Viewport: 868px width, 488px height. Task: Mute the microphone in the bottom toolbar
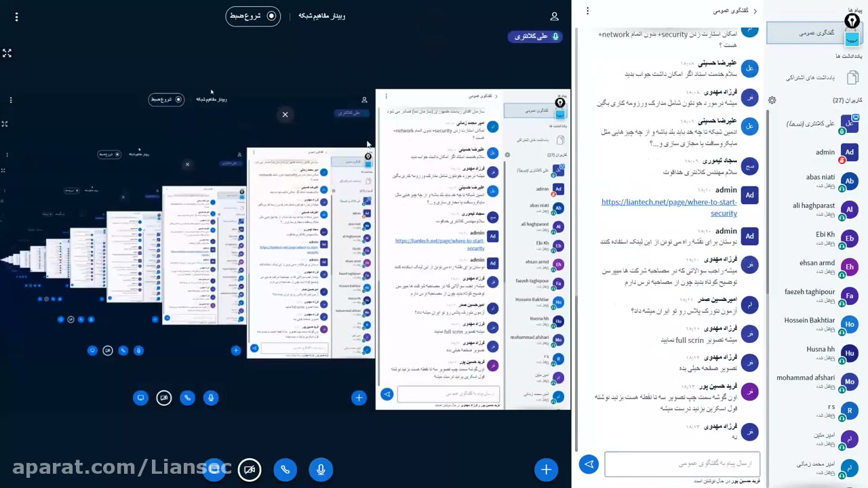(x=321, y=469)
